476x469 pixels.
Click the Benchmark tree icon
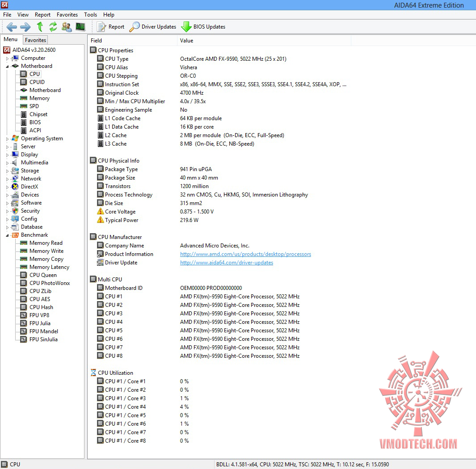[x=15, y=235]
